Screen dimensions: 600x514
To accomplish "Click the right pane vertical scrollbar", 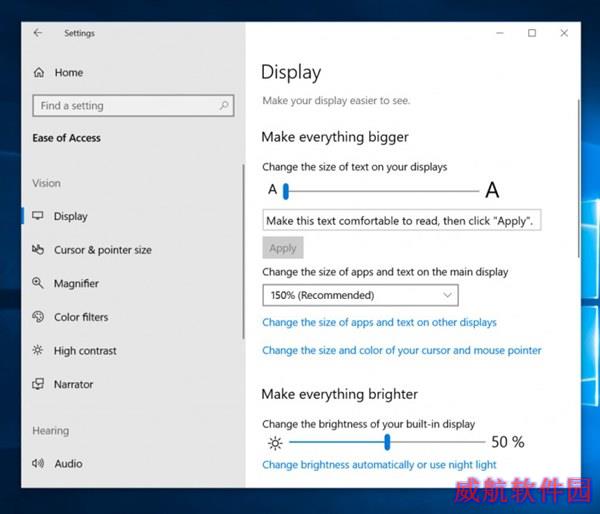I will [579, 178].
